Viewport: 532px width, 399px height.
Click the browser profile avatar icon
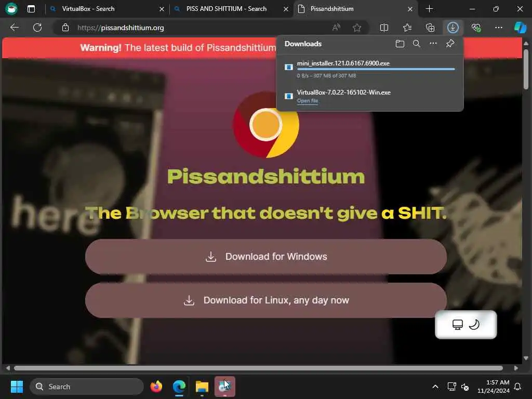point(11,8)
